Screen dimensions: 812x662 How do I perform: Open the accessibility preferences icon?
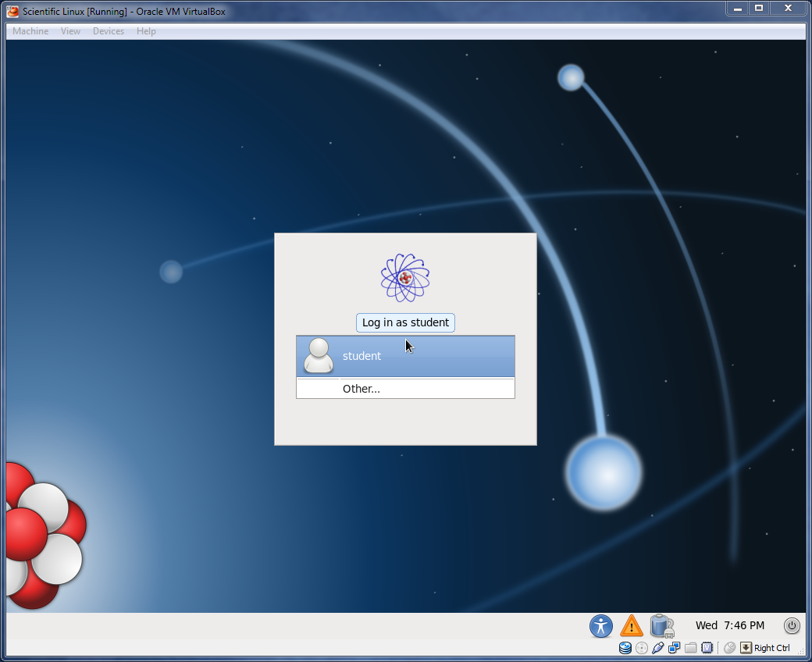[x=600, y=626]
